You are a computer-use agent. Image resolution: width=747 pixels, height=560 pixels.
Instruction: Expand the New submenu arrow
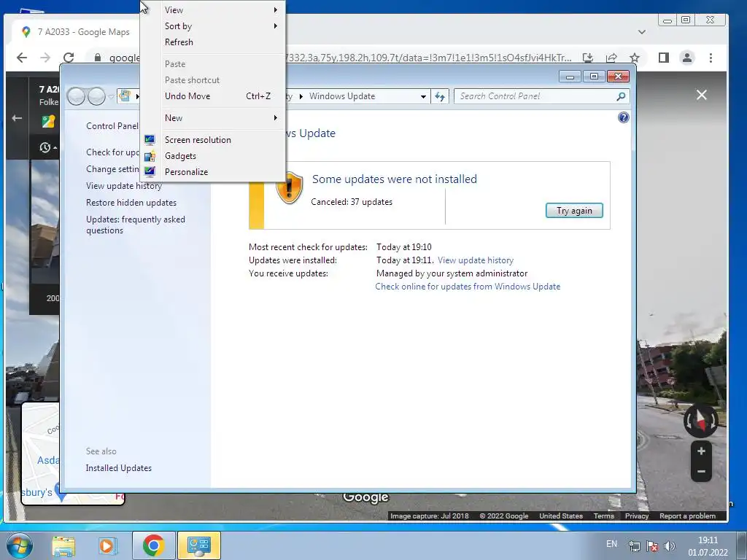click(275, 117)
